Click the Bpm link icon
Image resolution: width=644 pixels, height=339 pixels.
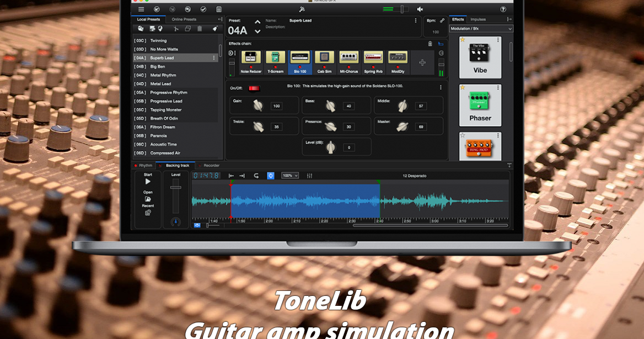442,20
